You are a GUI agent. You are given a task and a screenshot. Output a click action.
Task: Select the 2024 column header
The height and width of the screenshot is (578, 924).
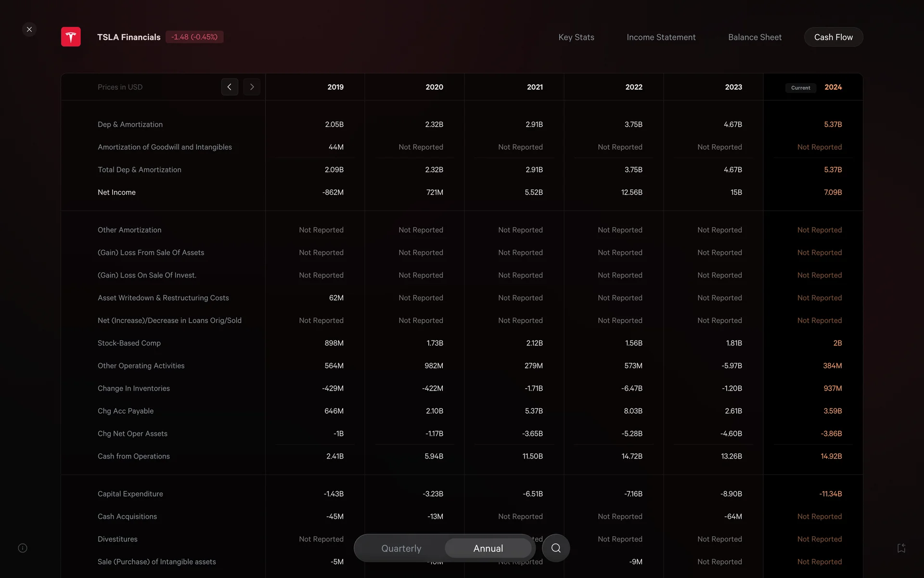833,87
